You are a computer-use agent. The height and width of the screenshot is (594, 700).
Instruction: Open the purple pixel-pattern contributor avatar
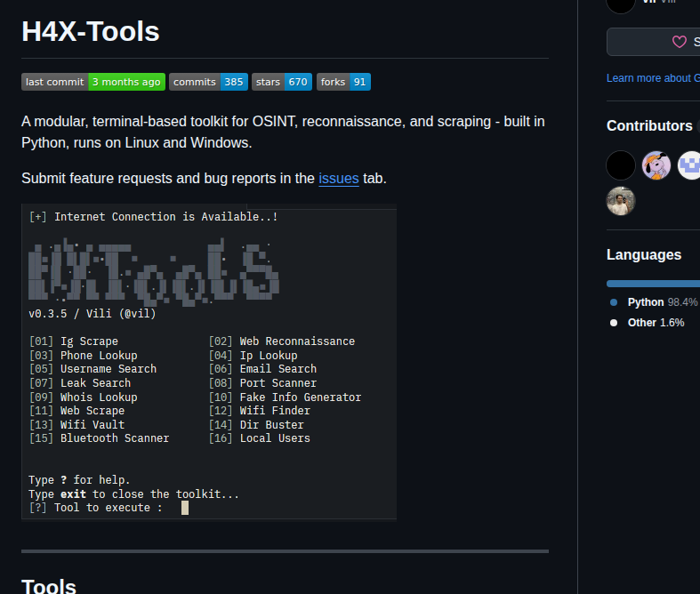[x=689, y=165]
